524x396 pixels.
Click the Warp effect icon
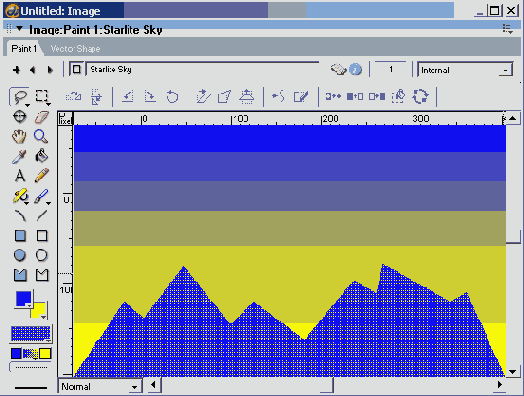click(225, 97)
